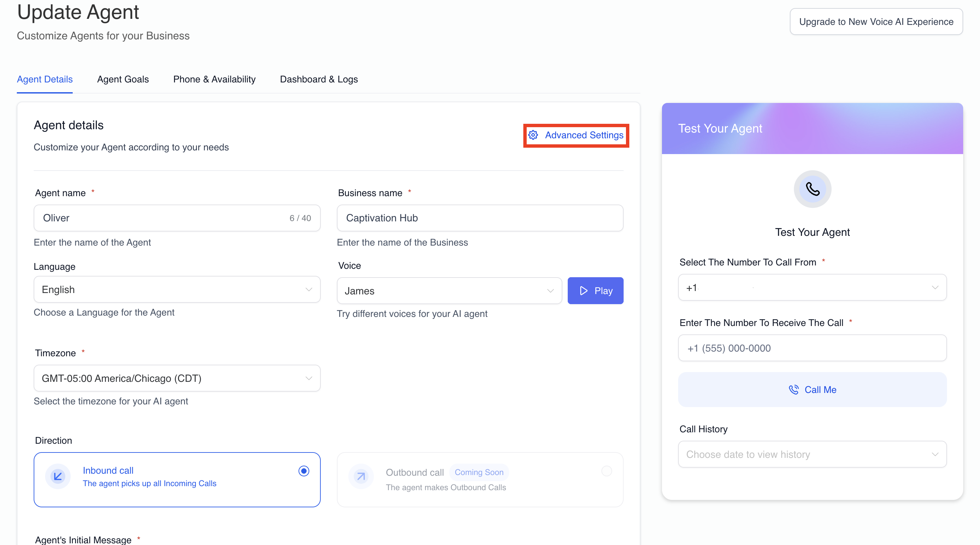Click the Coming Soon badge
The image size is (980, 545).
click(479, 472)
